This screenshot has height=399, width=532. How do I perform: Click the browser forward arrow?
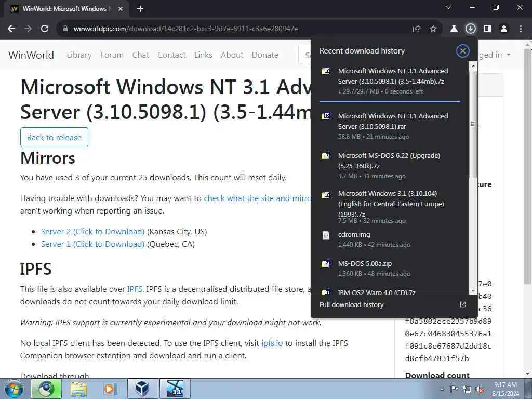tap(28, 29)
